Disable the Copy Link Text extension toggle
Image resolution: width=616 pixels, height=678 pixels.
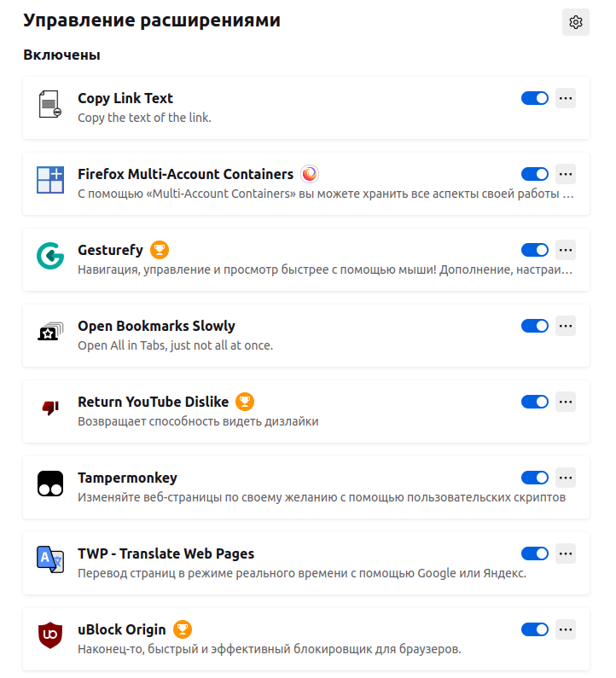click(535, 98)
